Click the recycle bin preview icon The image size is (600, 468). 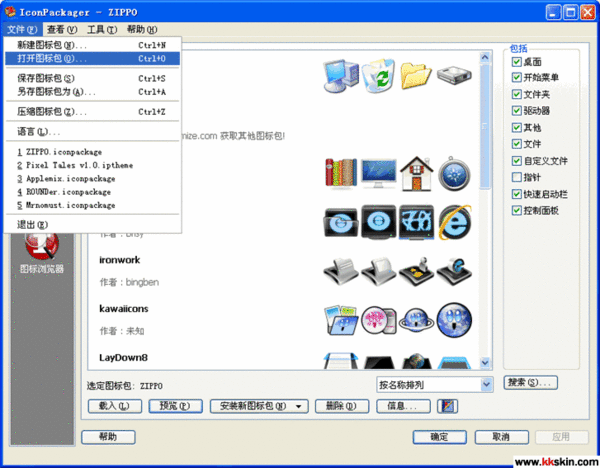tap(378, 75)
